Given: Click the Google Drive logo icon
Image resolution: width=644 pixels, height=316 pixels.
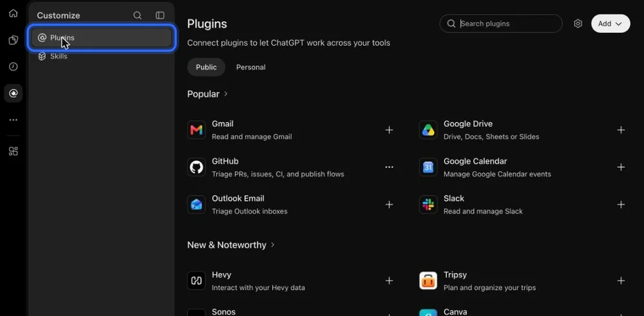Looking at the screenshot, I should [x=428, y=130].
